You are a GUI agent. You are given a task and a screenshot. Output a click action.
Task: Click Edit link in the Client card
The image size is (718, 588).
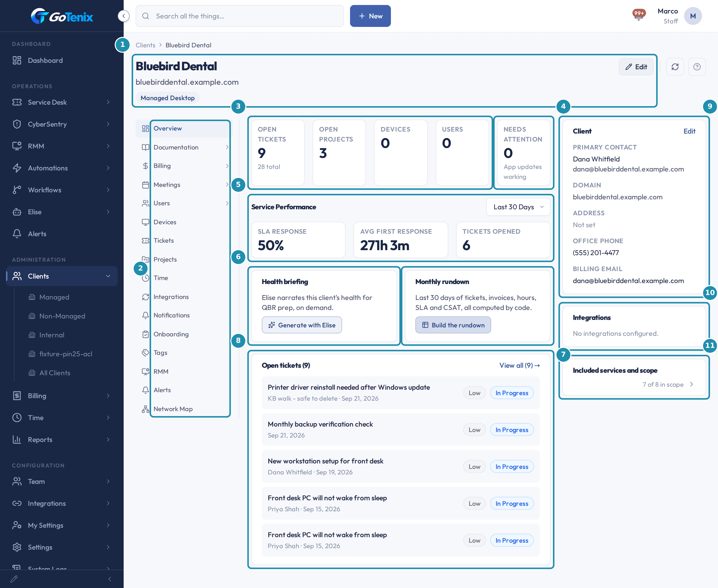click(x=689, y=131)
